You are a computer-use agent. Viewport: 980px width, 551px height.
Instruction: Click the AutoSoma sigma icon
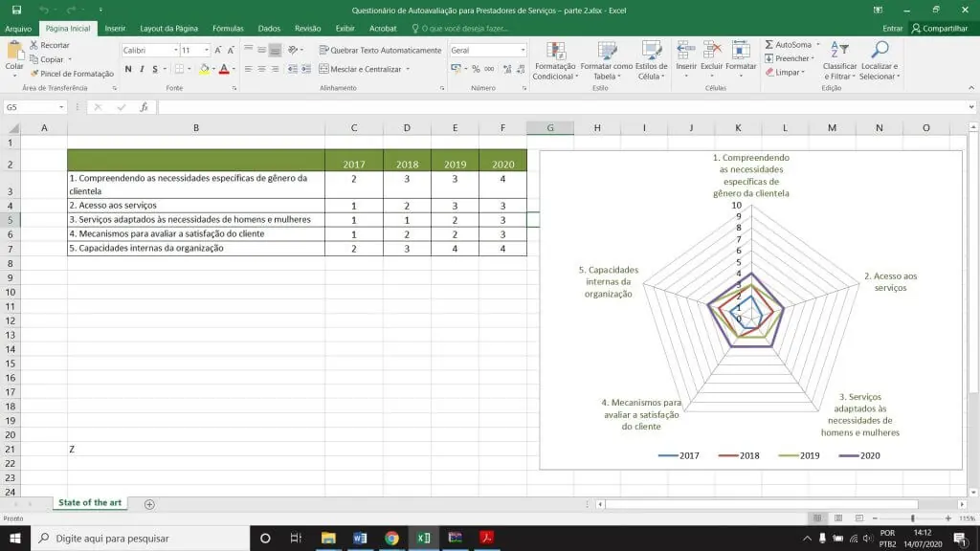click(769, 45)
